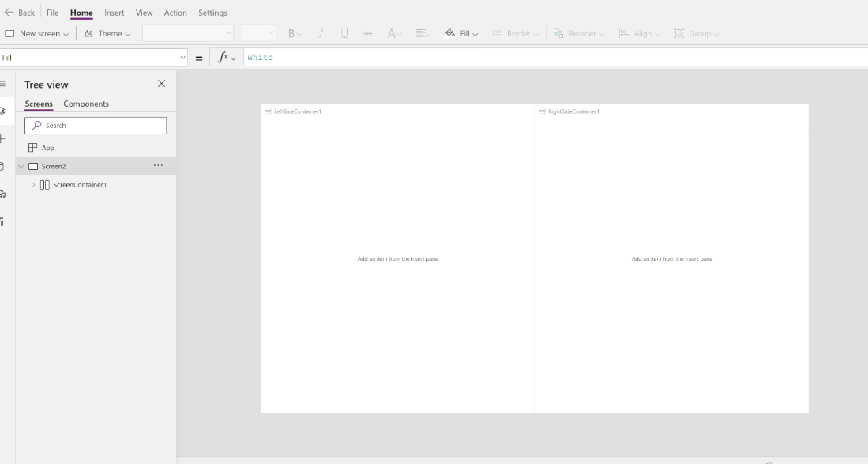Open the Insert ribbon tab
This screenshot has height=464, width=868.
tap(115, 13)
